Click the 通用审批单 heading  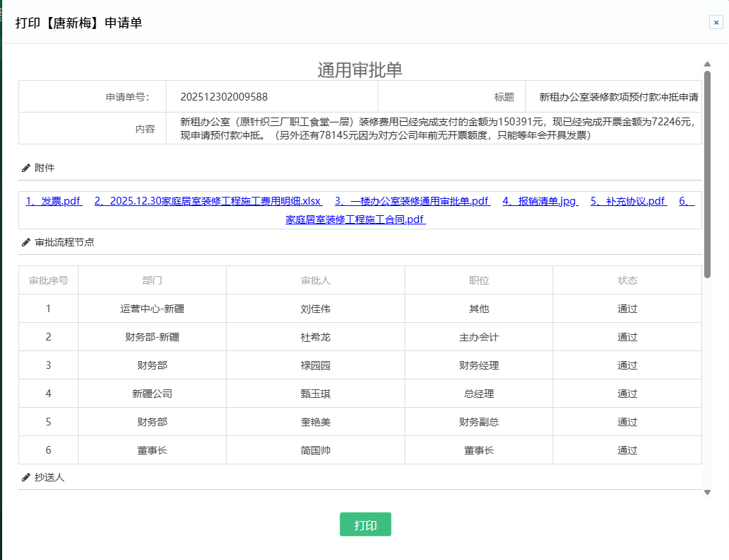[360, 69]
